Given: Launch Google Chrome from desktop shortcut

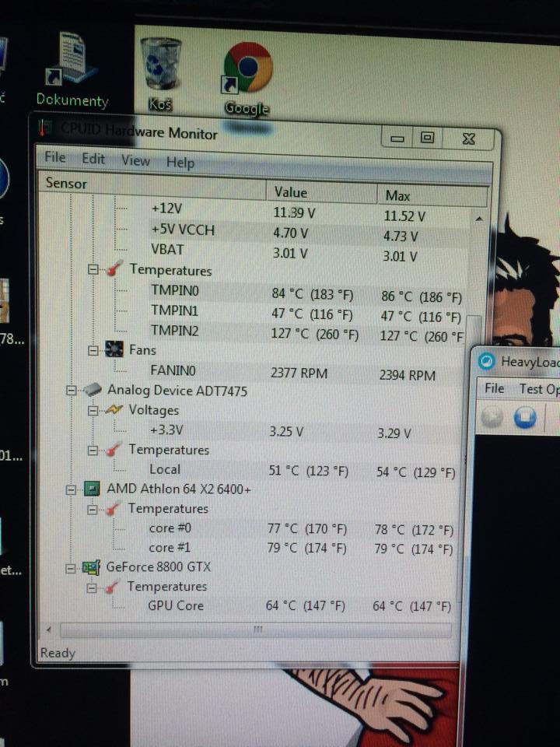Looking at the screenshot, I should pyautogui.click(x=247, y=79).
